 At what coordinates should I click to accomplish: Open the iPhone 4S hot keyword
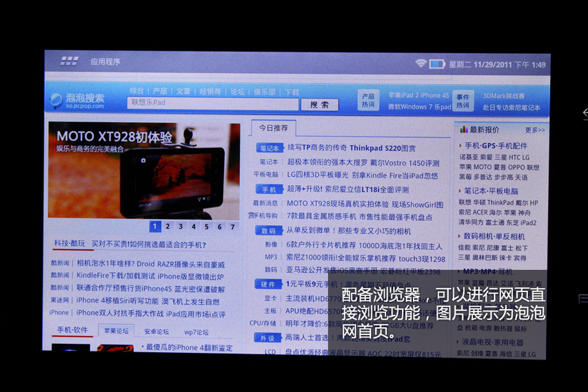point(435,96)
